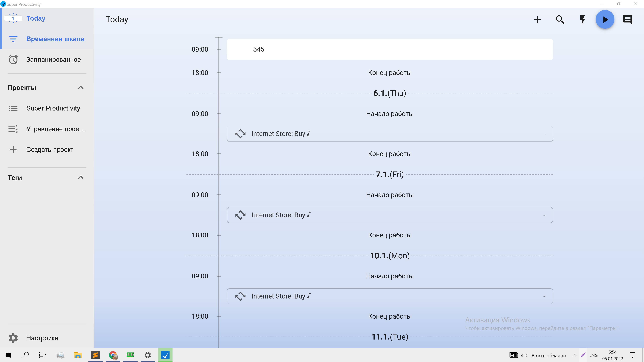Viewport: 644px width, 362px height.
Task: Launch Chrome from the taskbar
Action: pyautogui.click(x=113, y=355)
